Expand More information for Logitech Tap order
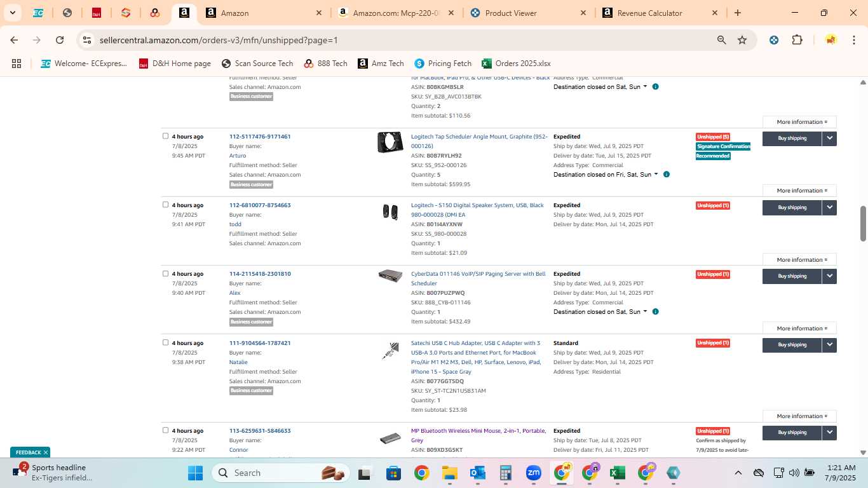 point(799,191)
